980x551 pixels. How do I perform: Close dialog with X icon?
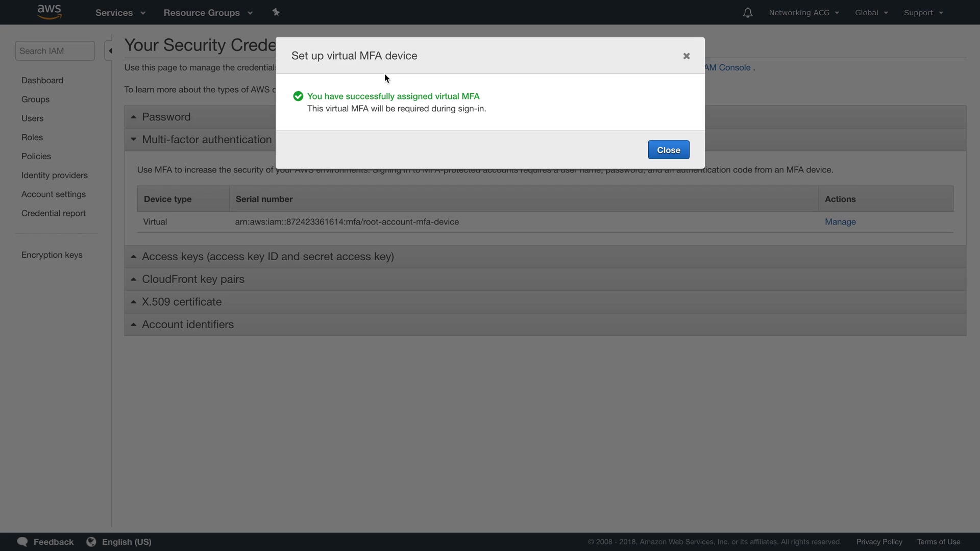pyautogui.click(x=687, y=56)
